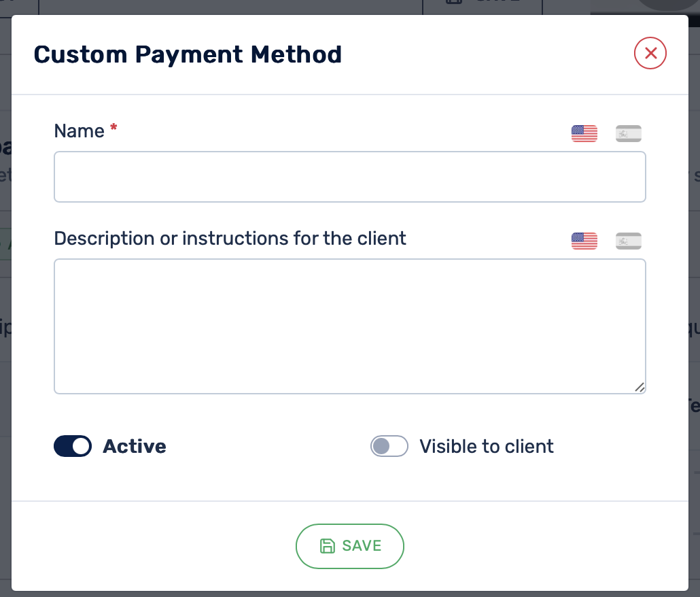
Task: Click the partially hidden Save button behind dialog
Action: tap(483, 5)
